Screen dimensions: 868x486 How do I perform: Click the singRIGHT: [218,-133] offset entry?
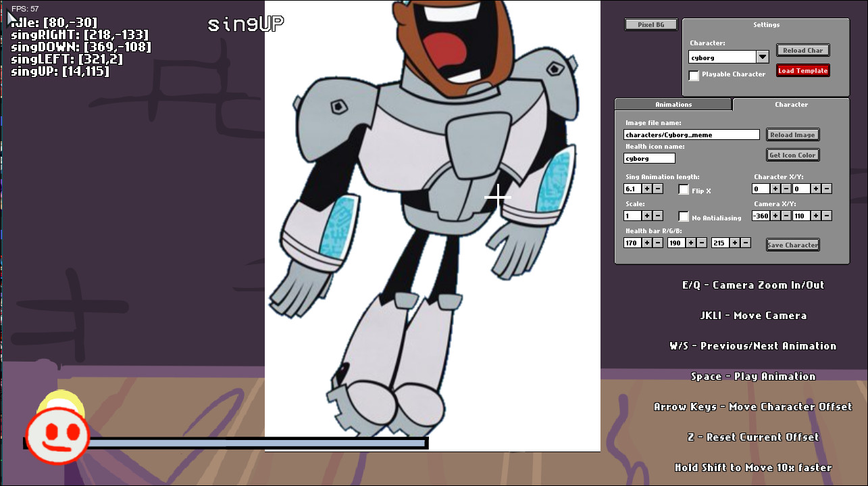click(80, 34)
